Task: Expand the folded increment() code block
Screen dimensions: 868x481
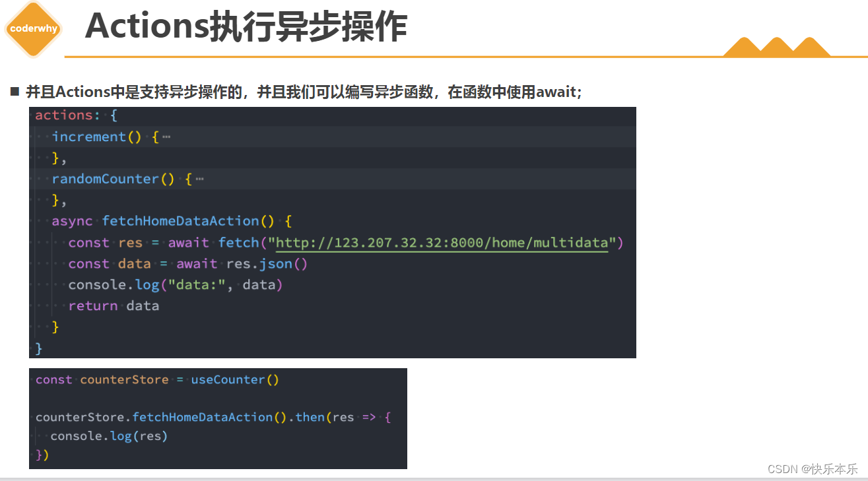Action: tap(166, 137)
